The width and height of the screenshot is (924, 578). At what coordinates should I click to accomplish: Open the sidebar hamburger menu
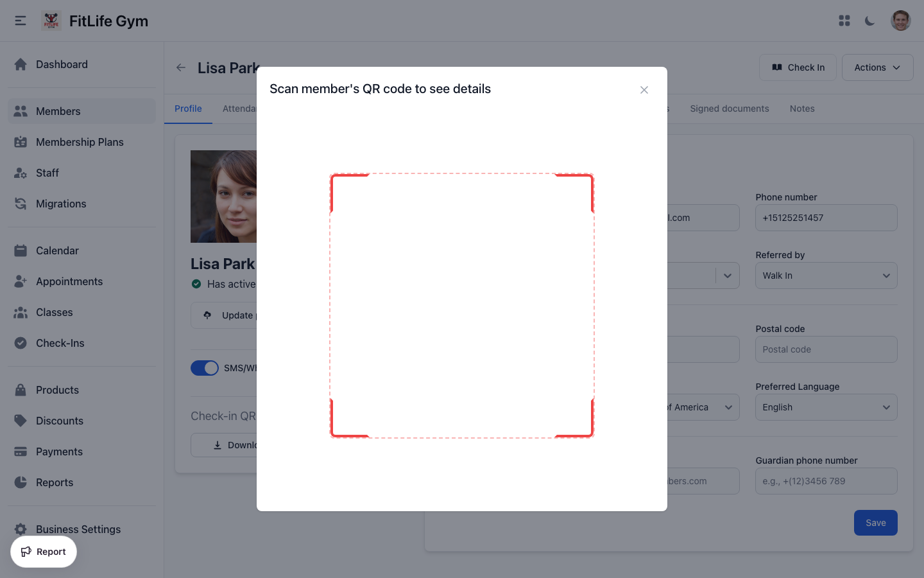[20, 21]
